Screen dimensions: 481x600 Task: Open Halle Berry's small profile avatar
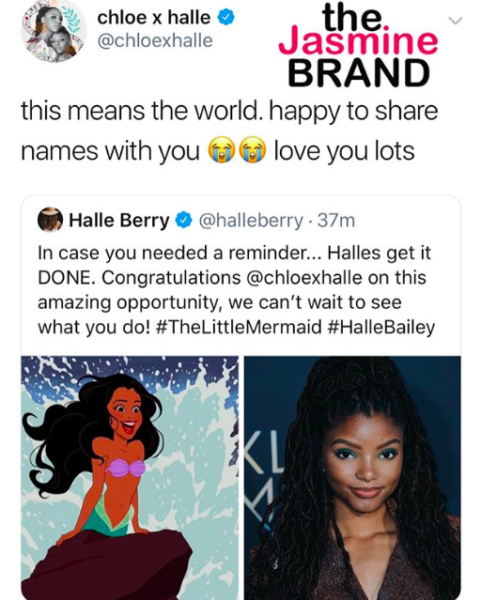point(50,219)
